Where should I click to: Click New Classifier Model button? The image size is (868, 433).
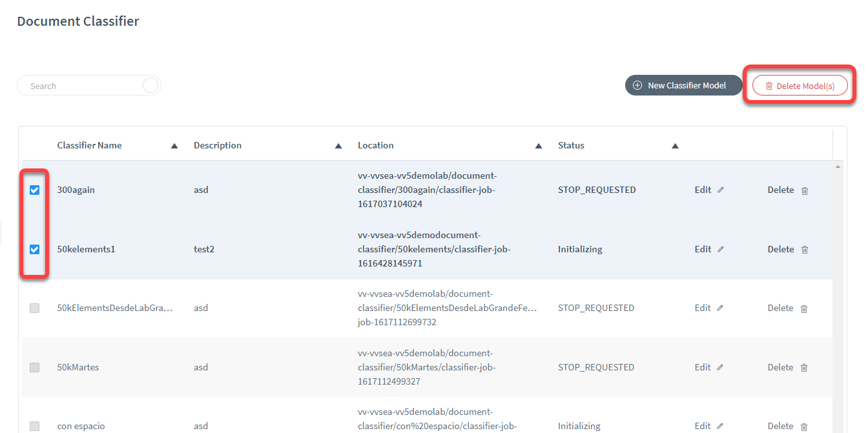tap(684, 85)
